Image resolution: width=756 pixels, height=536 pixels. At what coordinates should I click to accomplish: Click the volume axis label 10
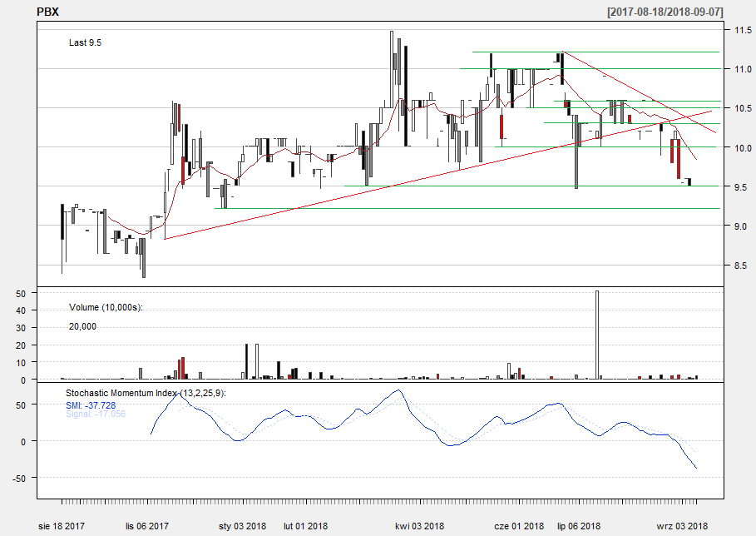[x=21, y=363]
